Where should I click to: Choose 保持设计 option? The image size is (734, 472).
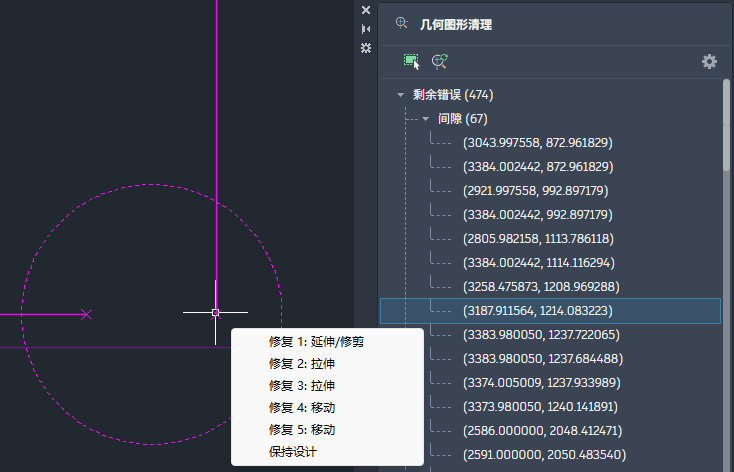327,452
